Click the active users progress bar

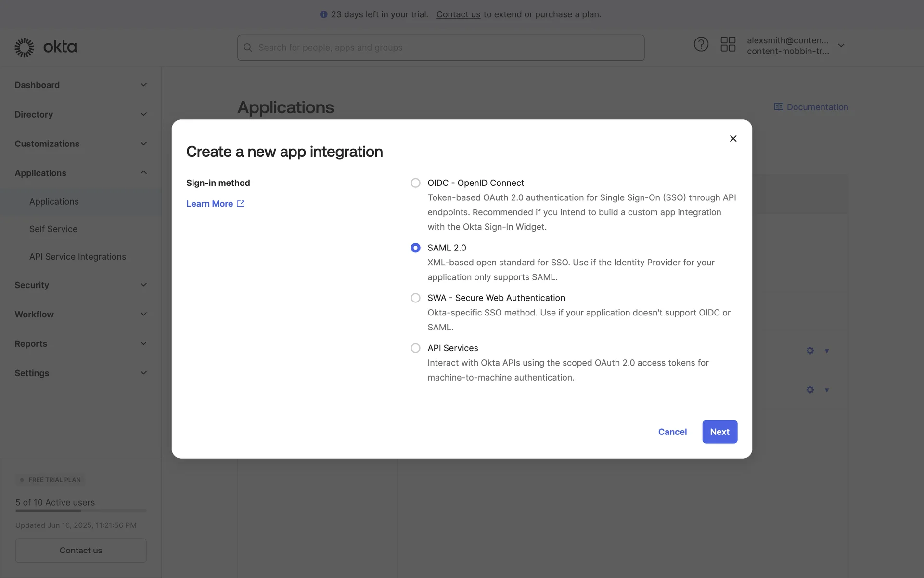point(80,511)
